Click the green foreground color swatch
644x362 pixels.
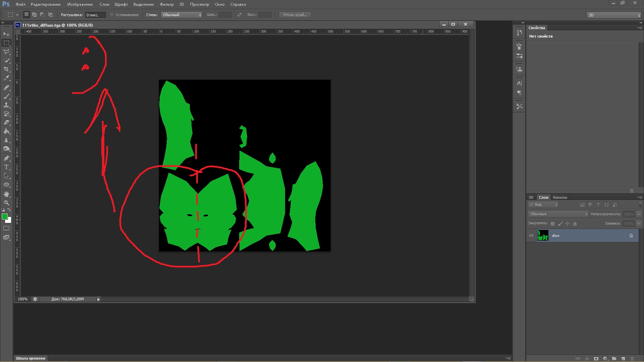pyautogui.click(x=5, y=217)
